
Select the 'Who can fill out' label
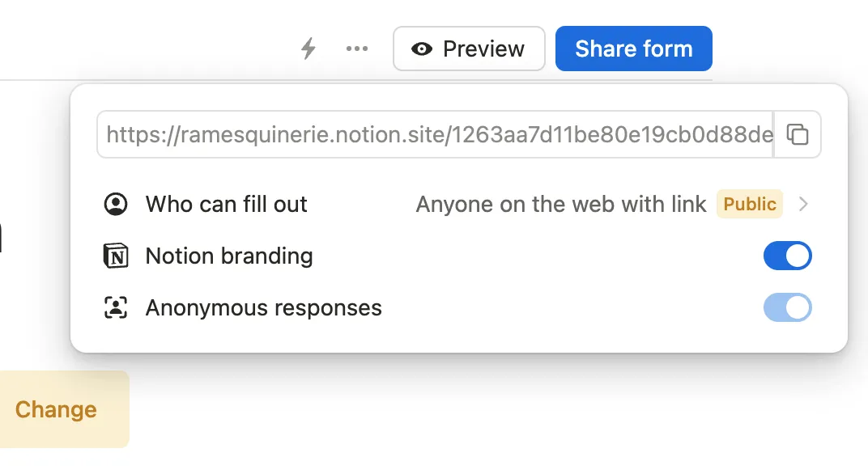[226, 204]
